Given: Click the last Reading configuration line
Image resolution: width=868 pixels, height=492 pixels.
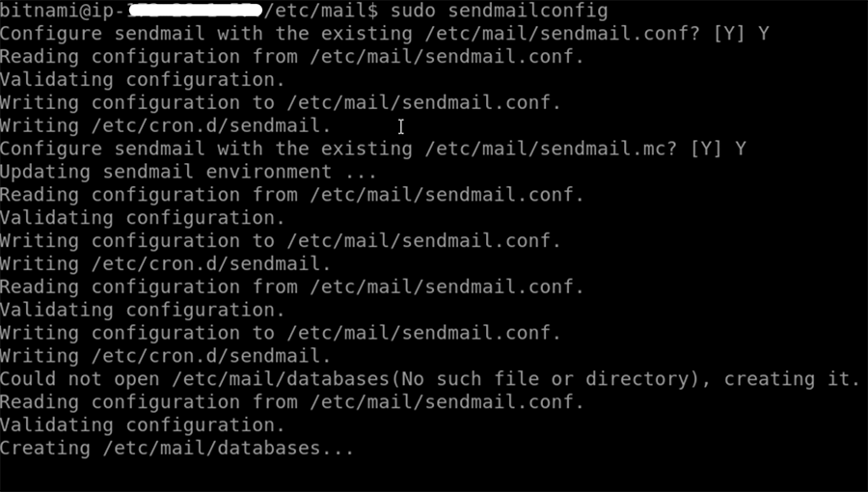Looking at the screenshot, I should (291, 402).
